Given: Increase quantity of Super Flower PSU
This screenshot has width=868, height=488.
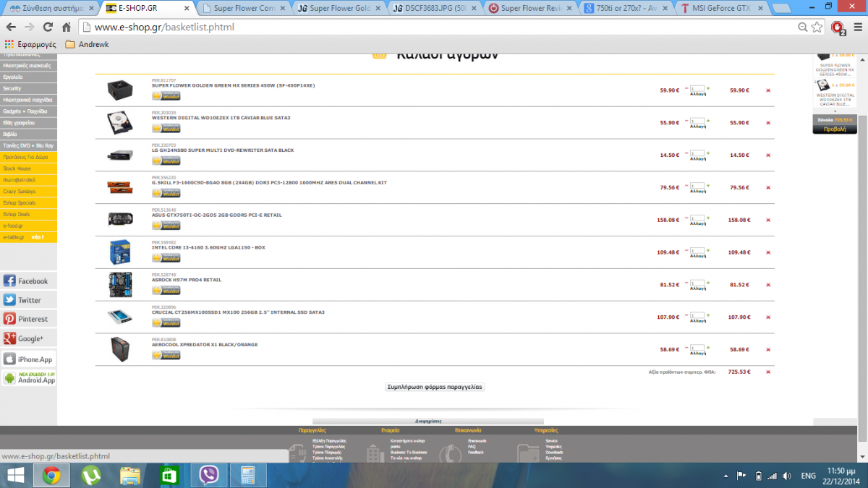Looking at the screenshot, I should tap(708, 88).
